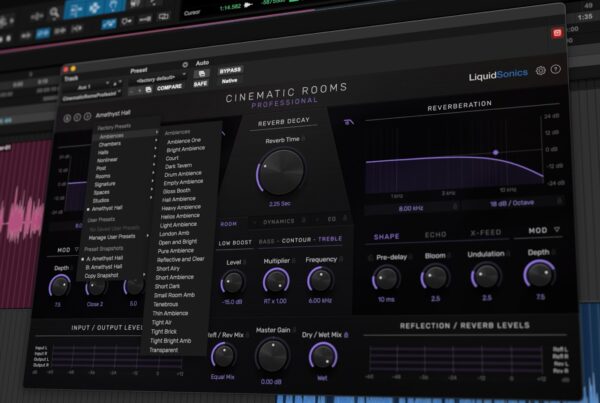The image size is (600, 403).
Task: Click the circular icon right of Preset label
Action: (x=185, y=65)
